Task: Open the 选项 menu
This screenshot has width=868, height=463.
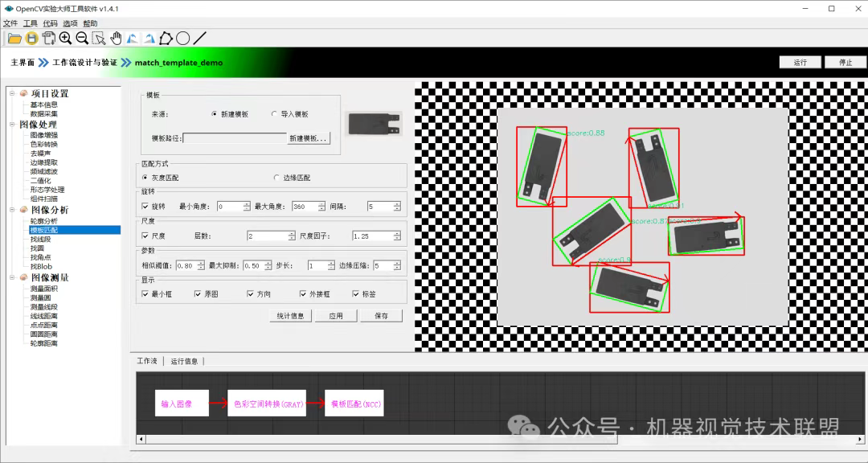Action: tap(70, 23)
